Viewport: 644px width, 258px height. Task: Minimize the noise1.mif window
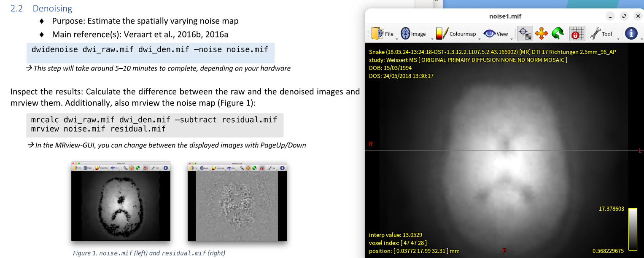coord(610,16)
